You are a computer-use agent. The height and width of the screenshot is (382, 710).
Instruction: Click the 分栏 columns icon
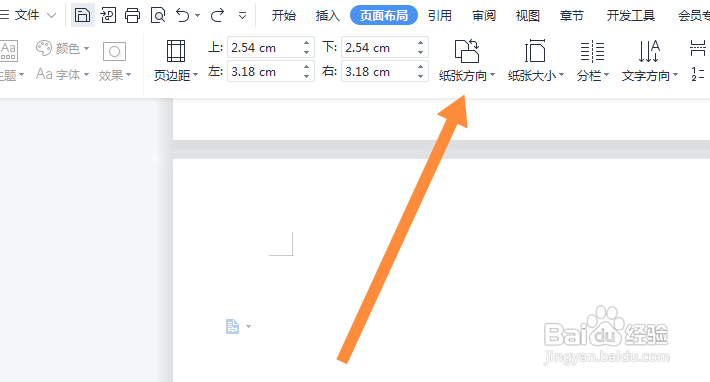[592, 51]
